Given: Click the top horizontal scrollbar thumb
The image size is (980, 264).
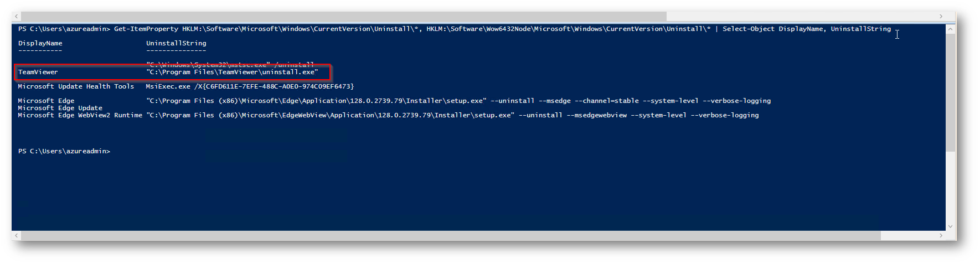Looking at the screenshot, I should click(x=343, y=17).
